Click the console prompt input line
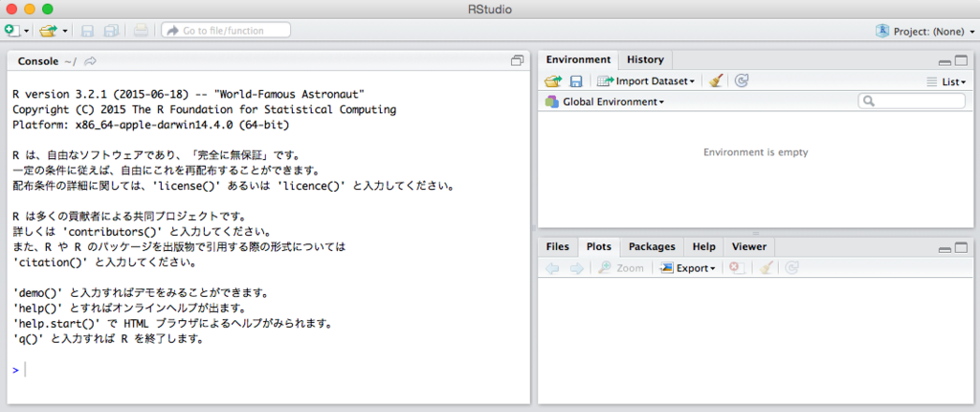 269,370
